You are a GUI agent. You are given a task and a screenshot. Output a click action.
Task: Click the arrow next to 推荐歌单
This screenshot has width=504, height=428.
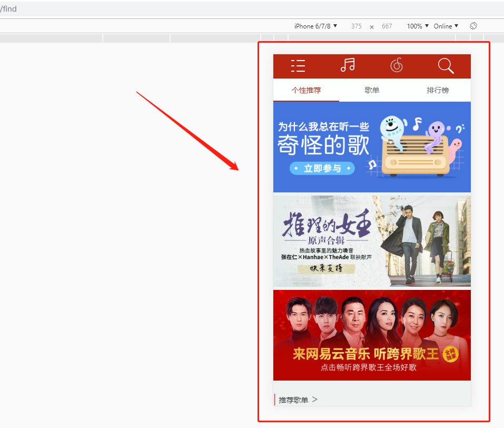pyautogui.click(x=315, y=400)
